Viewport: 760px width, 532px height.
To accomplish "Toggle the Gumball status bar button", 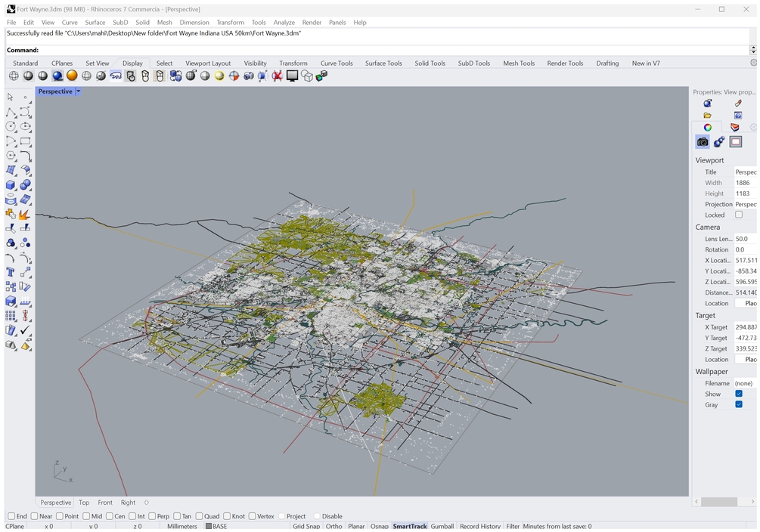I will (442, 526).
